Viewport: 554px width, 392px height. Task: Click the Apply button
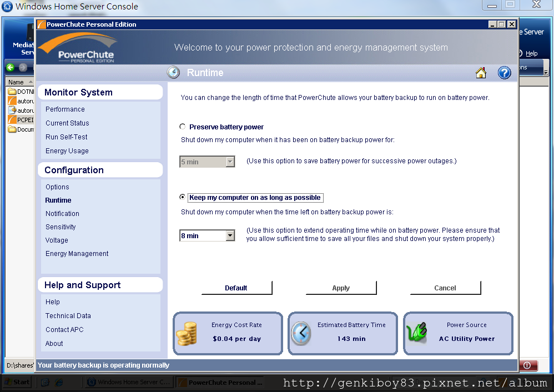click(341, 288)
